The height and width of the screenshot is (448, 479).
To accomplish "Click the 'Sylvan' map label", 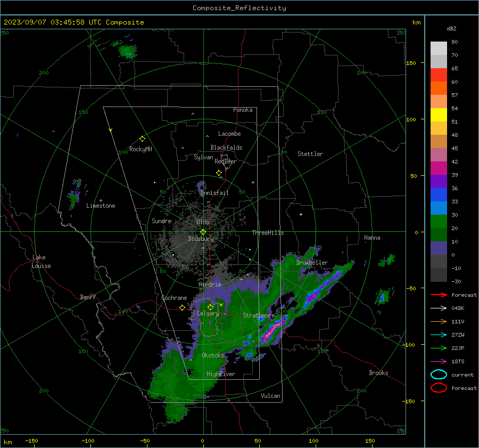I will tap(203, 157).
